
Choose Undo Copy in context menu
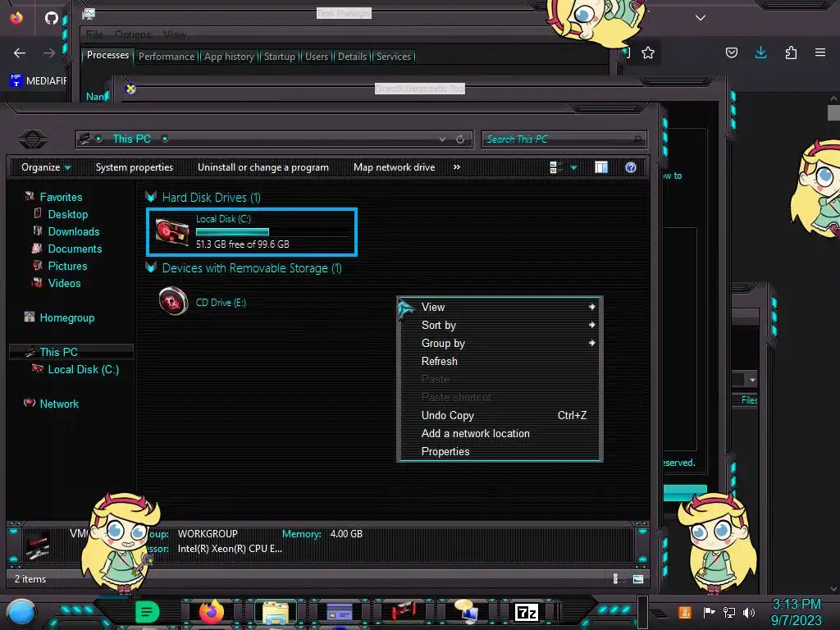tap(500, 416)
